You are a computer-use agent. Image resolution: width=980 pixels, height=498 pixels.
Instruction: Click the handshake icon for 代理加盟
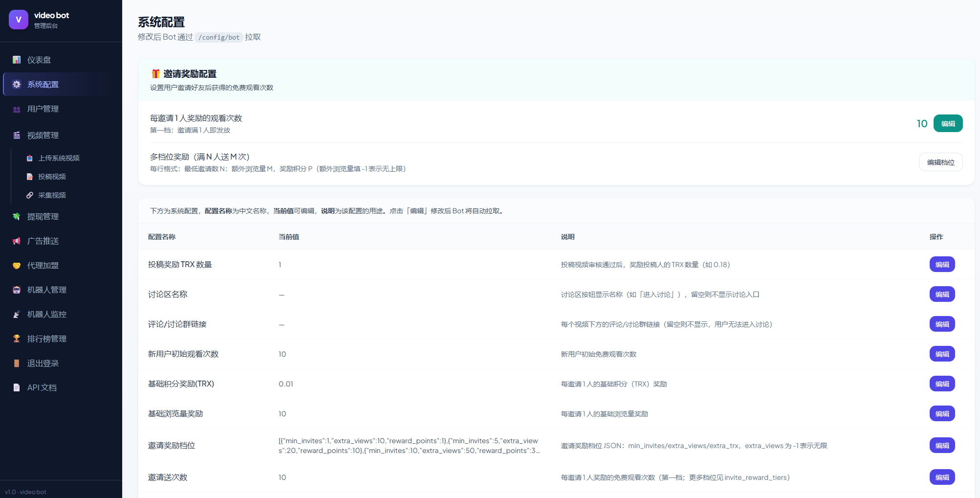pos(17,265)
